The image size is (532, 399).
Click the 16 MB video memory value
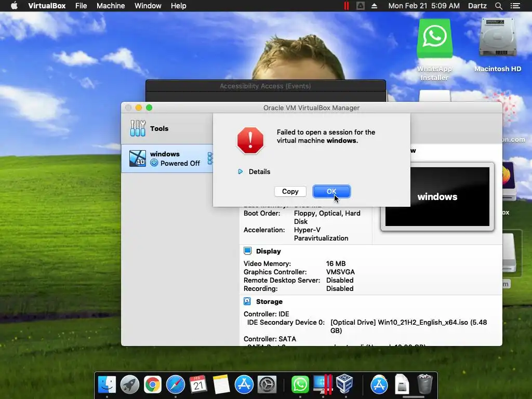pyautogui.click(x=336, y=263)
